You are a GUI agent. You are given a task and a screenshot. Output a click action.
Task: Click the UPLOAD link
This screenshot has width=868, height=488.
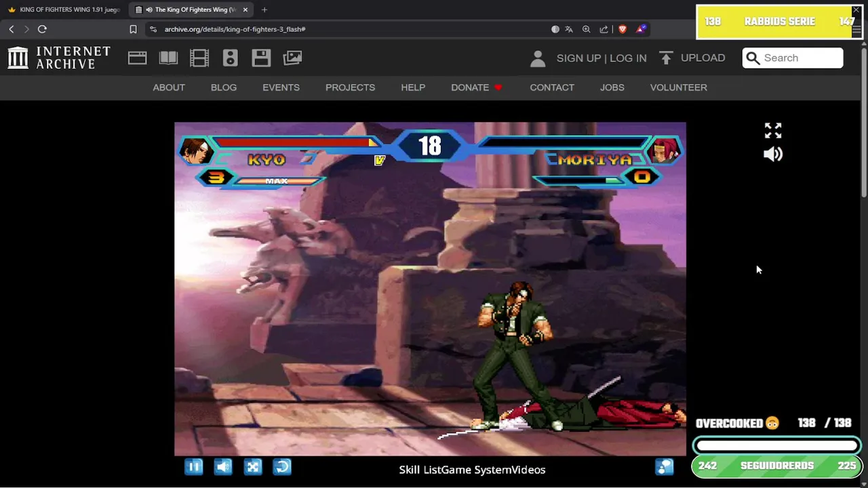point(692,58)
